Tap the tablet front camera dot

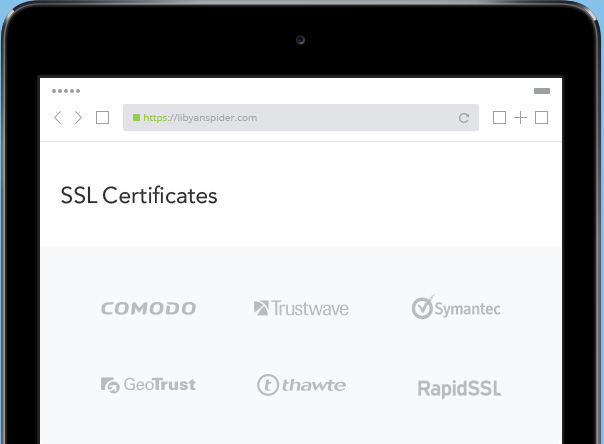(300, 40)
